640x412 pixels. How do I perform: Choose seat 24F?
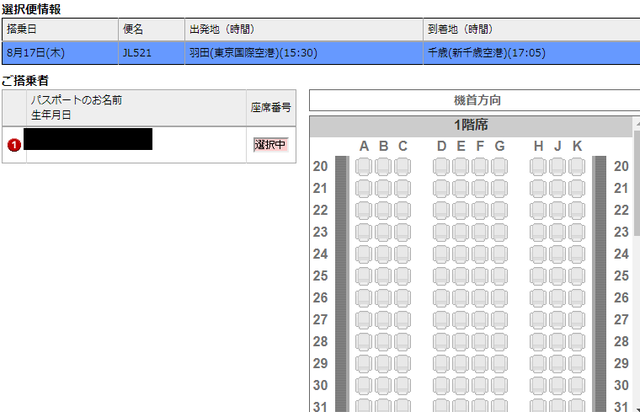tap(480, 254)
